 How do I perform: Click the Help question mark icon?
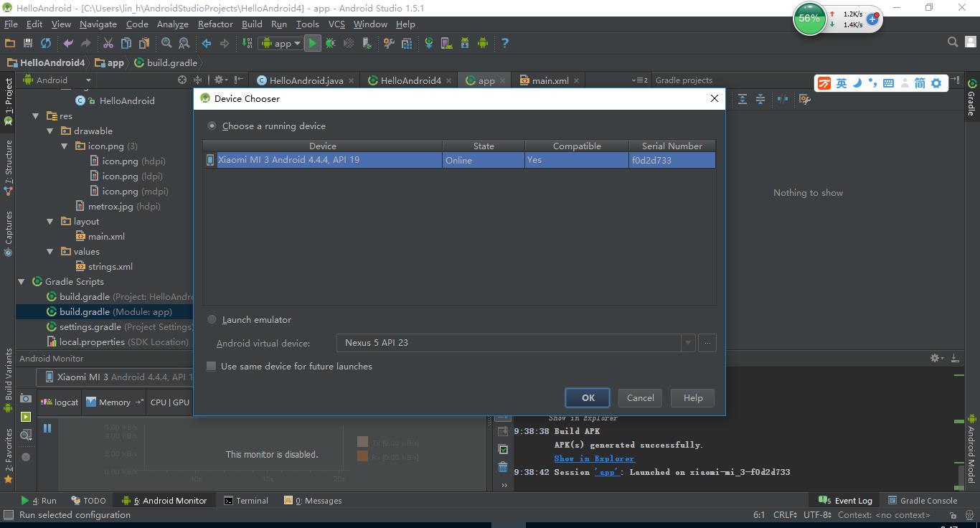(x=505, y=43)
